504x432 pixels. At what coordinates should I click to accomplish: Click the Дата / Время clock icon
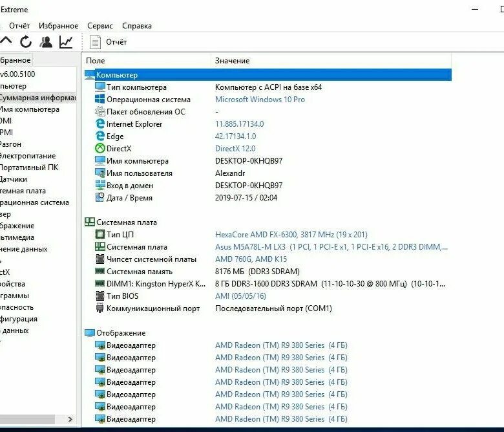tap(100, 197)
